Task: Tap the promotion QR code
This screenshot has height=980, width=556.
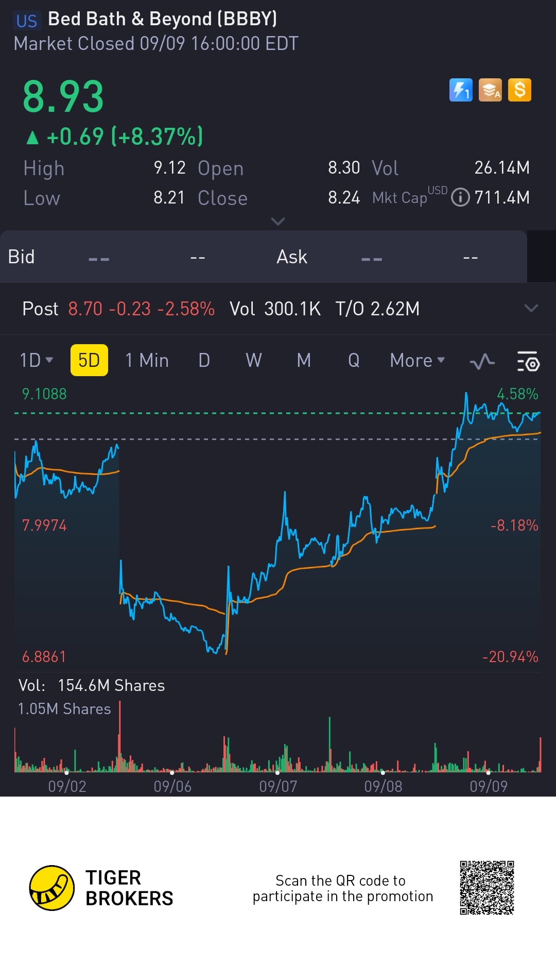Action: click(487, 888)
